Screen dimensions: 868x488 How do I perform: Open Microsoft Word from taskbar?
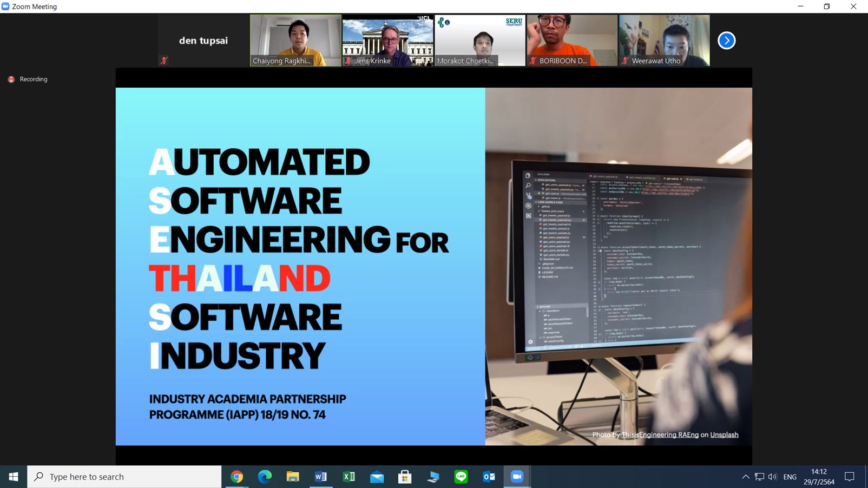point(321,477)
